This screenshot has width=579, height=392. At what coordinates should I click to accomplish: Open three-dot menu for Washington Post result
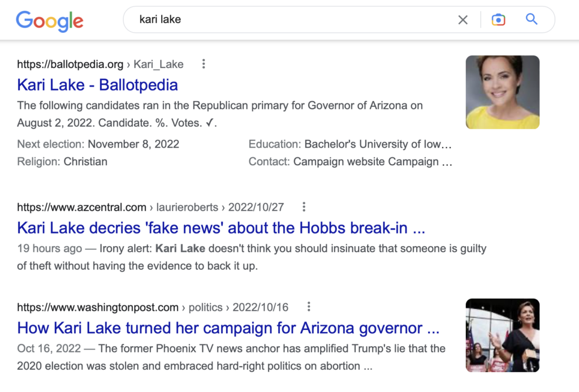[309, 307]
